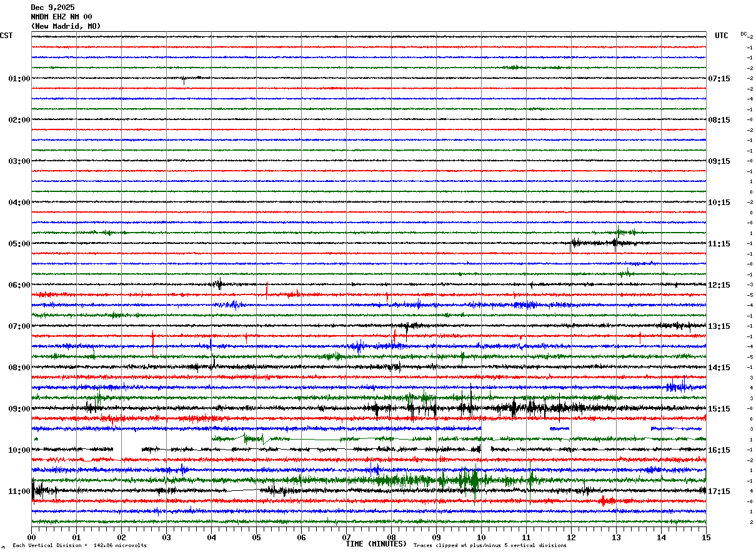Viewport: 756px width, 554px height.
Task: Click the 12:15 UTC row label
Action: click(x=719, y=285)
